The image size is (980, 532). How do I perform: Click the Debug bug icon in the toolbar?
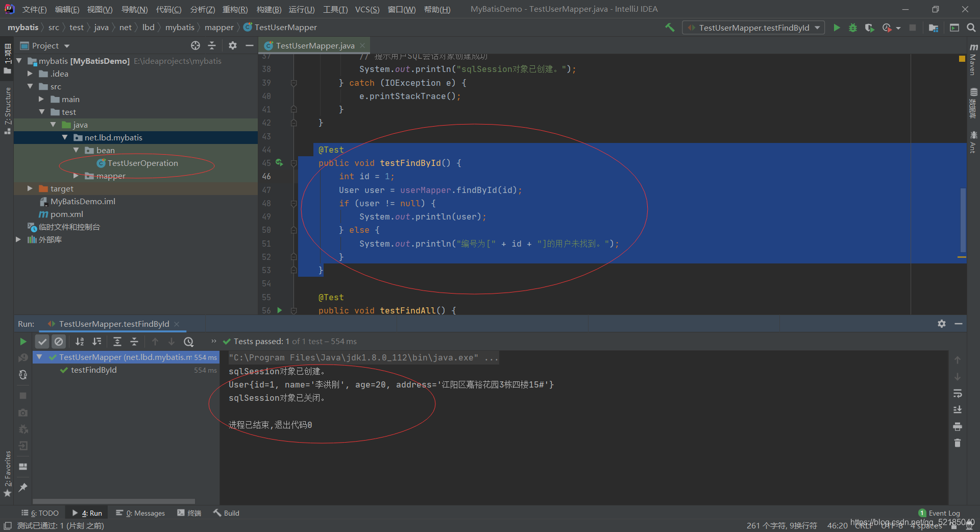click(853, 28)
